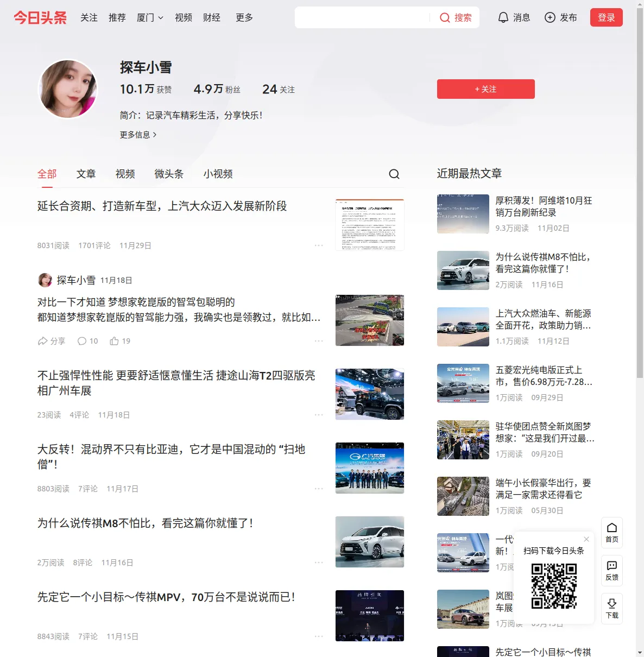Expand the 厦门 city dropdown

coord(150,18)
